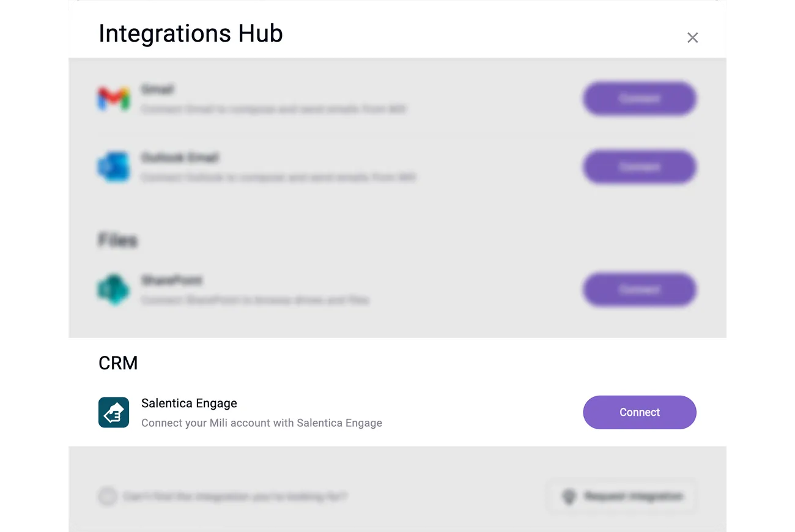This screenshot has height=532, width=795.
Task: Open the Request integration button
Action: (622, 497)
